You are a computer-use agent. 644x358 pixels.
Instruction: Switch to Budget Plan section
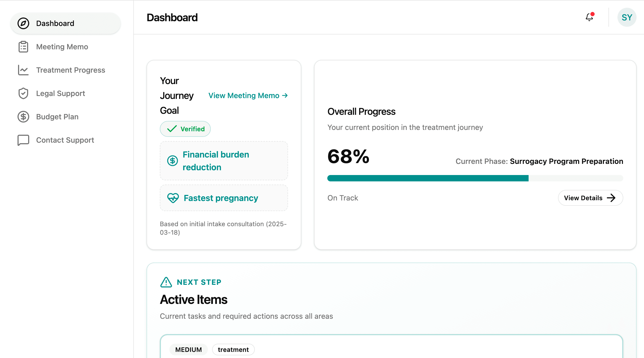pyautogui.click(x=57, y=117)
